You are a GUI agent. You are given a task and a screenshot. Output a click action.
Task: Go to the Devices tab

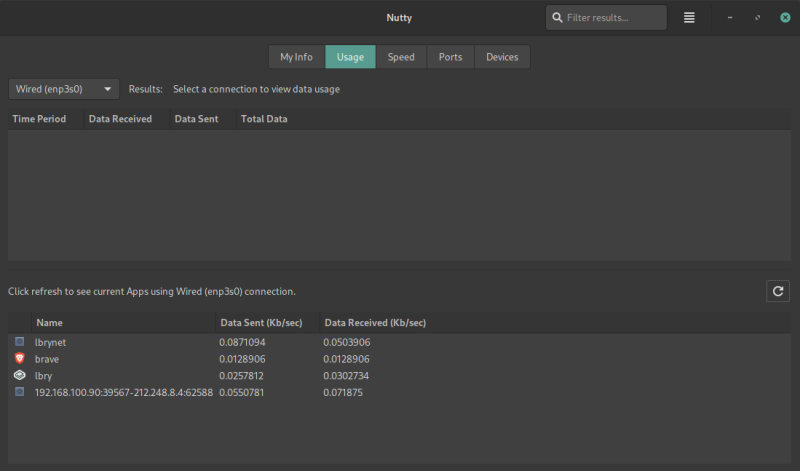502,57
